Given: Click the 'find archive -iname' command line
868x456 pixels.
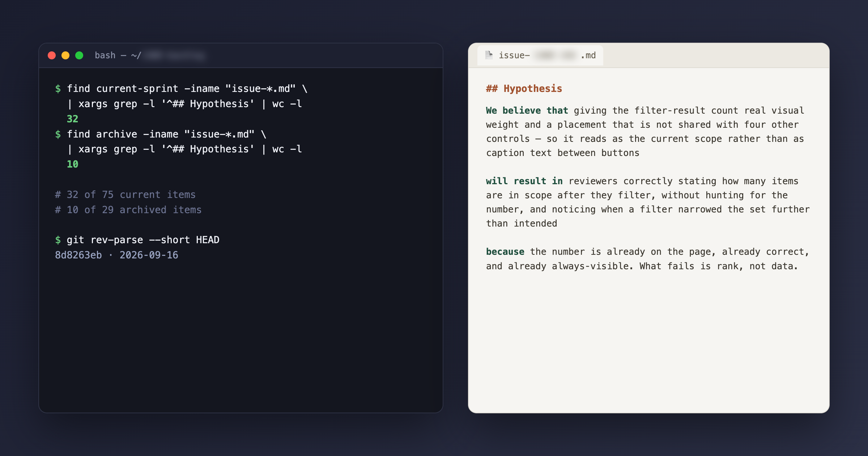Looking at the screenshot, I should coord(166,134).
